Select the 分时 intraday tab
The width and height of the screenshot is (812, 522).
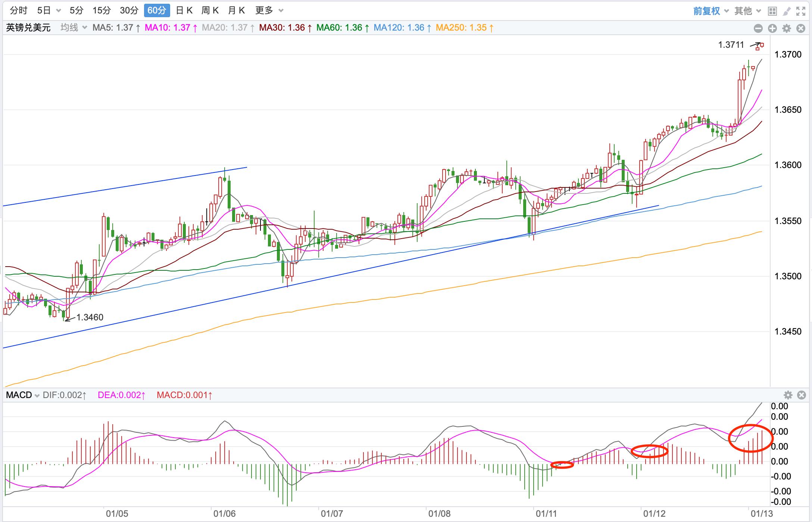19,10
